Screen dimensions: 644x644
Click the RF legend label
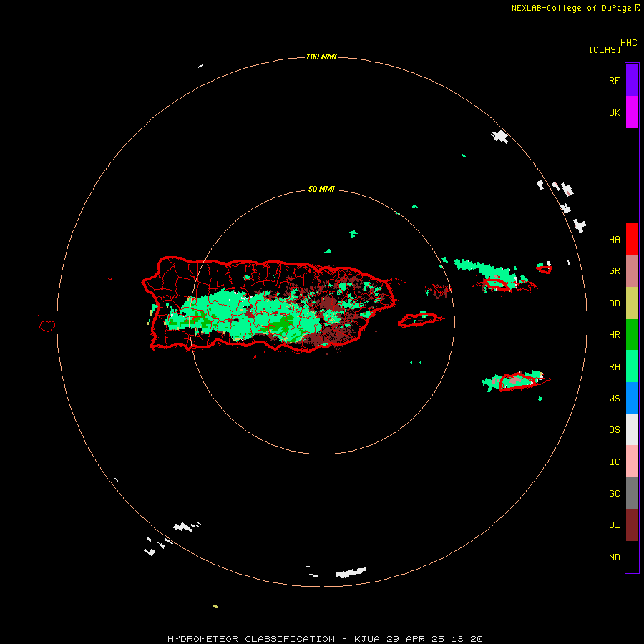614,80
